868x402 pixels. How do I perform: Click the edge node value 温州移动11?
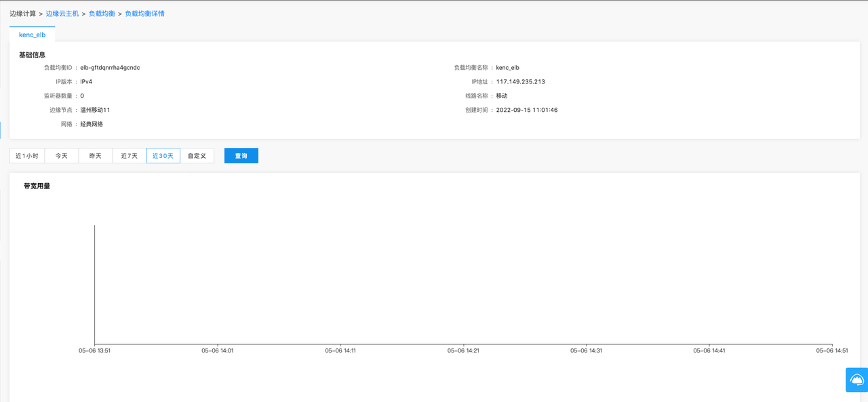pos(95,110)
